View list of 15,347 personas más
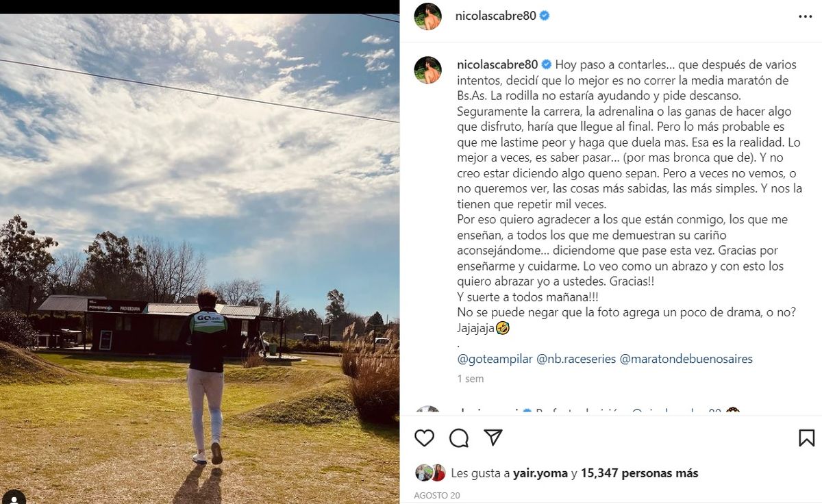 (639, 473)
